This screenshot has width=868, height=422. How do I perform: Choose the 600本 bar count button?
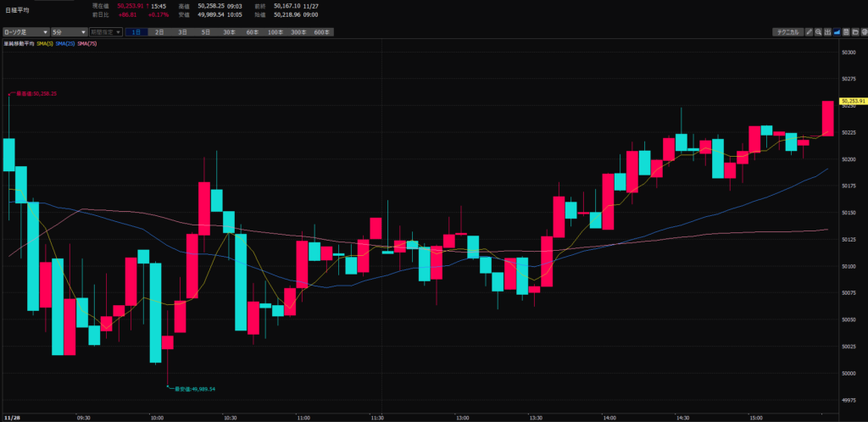click(x=321, y=32)
